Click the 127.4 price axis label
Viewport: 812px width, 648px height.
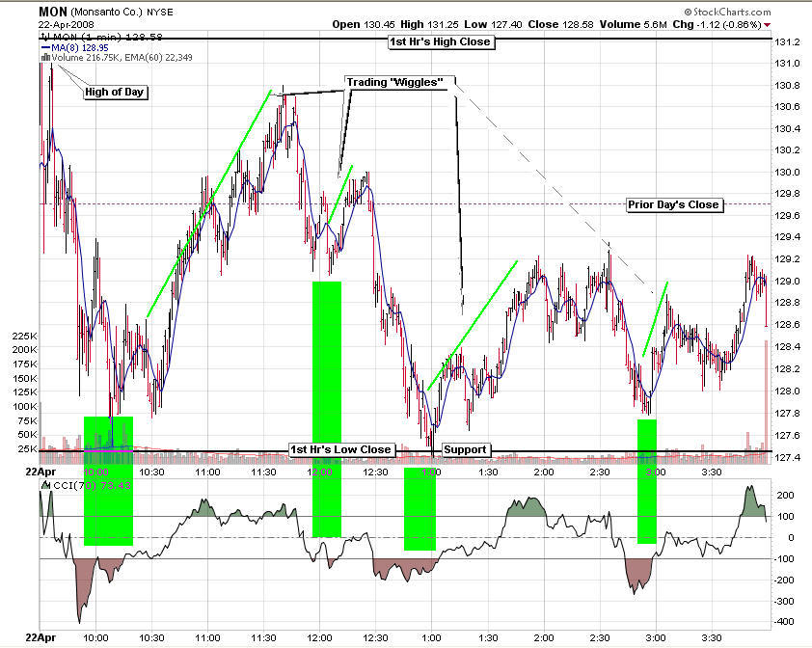tap(787, 457)
